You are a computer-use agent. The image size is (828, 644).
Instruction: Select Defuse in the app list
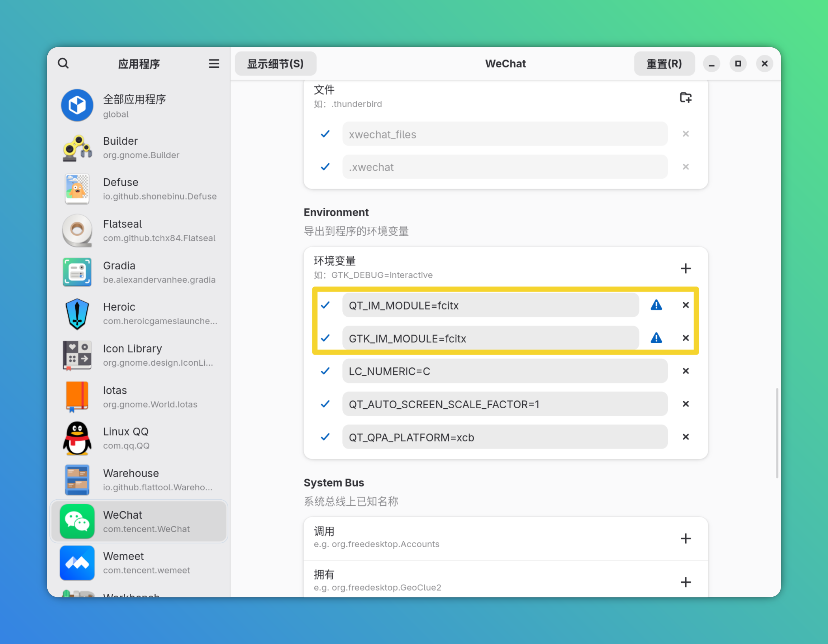[139, 189]
